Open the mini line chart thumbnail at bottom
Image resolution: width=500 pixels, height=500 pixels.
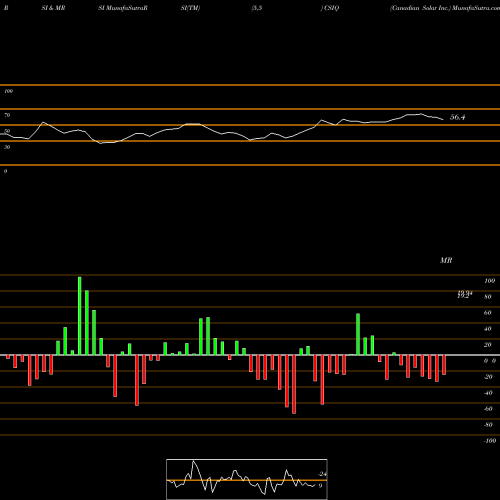[247, 479]
